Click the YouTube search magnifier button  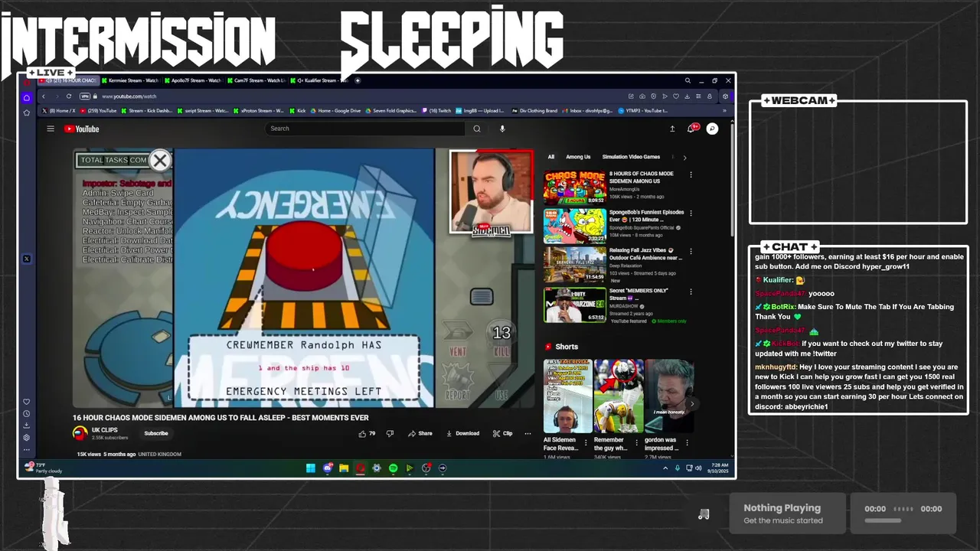pyautogui.click(x=476, y=129)
